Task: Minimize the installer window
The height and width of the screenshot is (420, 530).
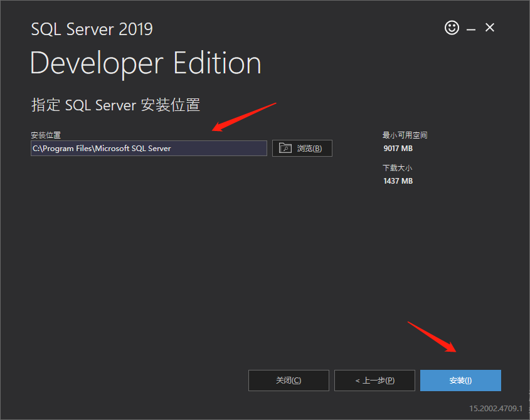Action: click(x=470, y=28)
